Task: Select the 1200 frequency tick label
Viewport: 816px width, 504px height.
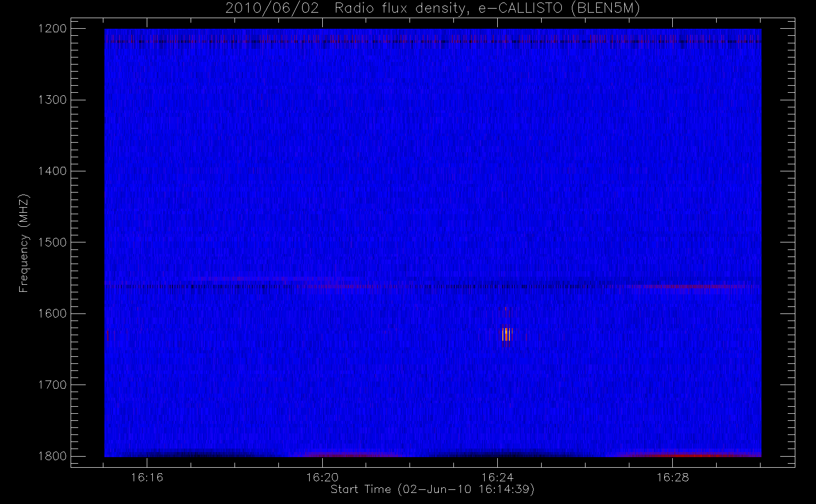Action: point(53,28)
